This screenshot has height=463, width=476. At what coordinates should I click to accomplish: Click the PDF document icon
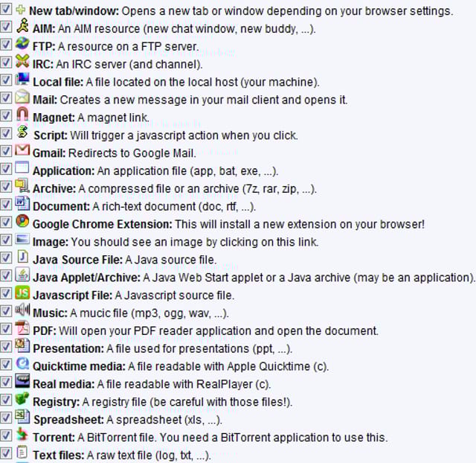22,328
